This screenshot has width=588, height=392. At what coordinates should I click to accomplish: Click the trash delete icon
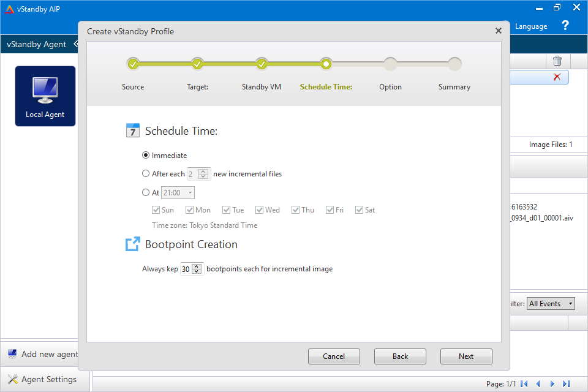point(557,61)
